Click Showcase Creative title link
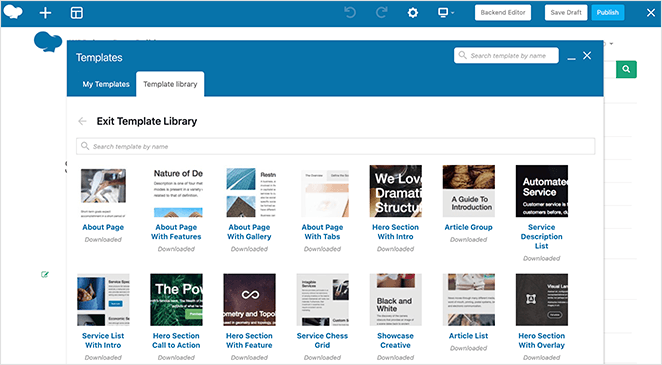662x365 pixels. coord(396,340)
